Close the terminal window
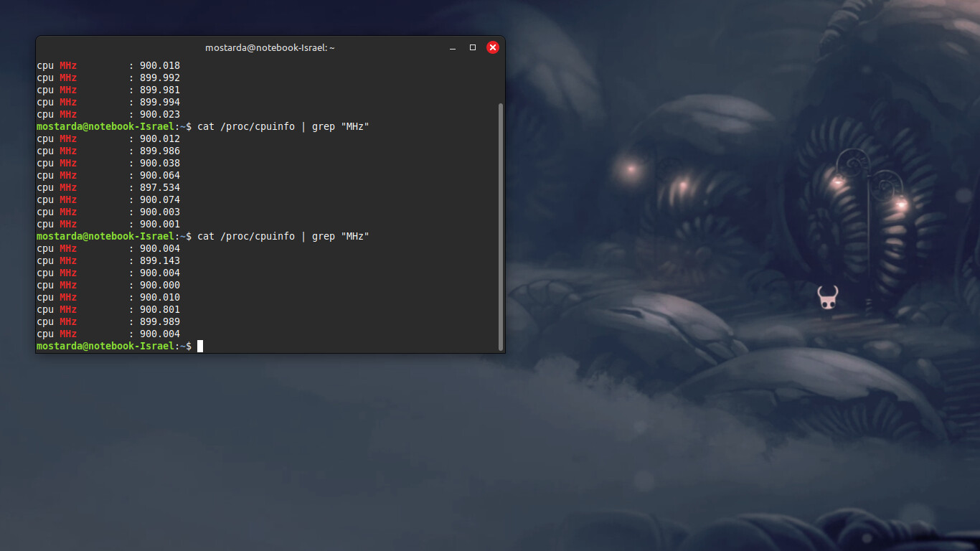 point(493,47)
